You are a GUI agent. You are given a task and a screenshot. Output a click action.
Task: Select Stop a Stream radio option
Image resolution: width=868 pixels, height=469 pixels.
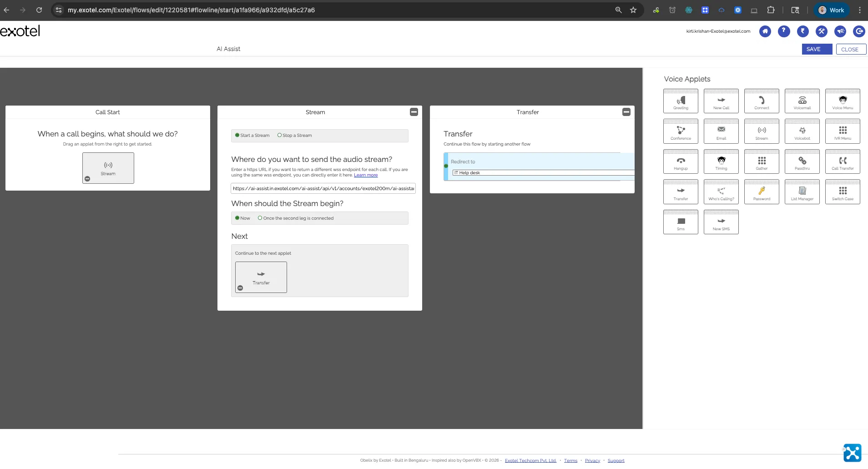(279, 135)
